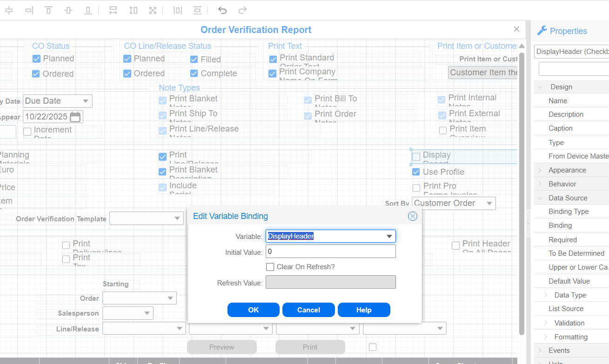Toggle Print Standard Order Text checkbox
This screenshot has height=364, width=609.
(x=273, y=60)
